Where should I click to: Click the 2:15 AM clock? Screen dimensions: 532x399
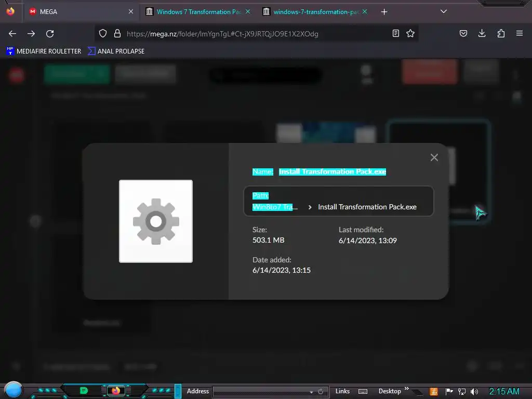[x=504, y=392]
